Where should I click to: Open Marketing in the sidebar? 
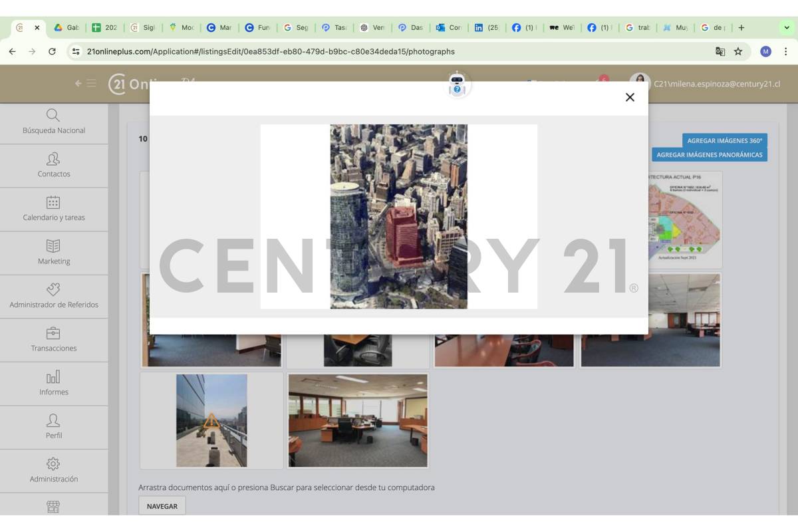pos(54,253)
